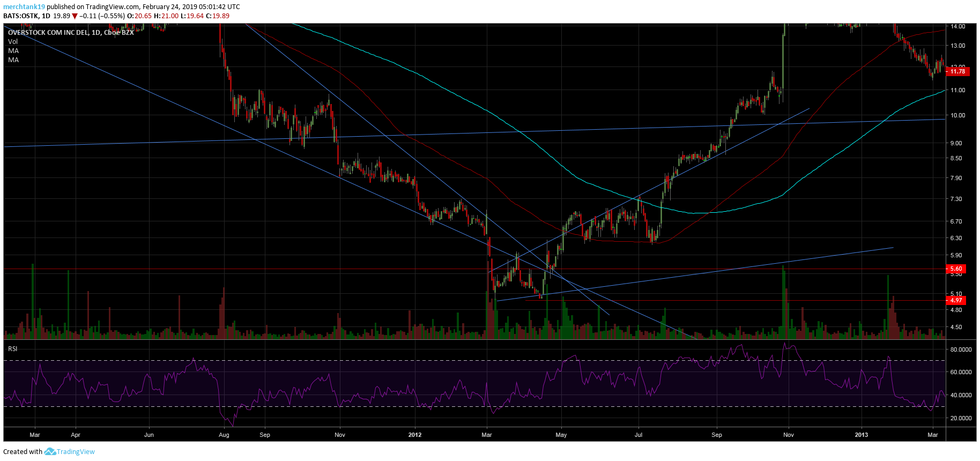Click the Apr label on time axis
Viewport: 980px width, 461px height.
tap(76, 435)
